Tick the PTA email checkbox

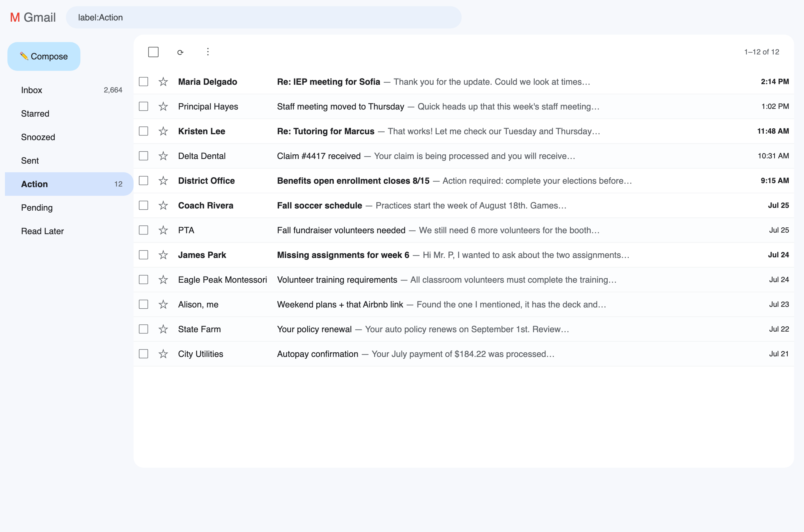coord(143,230)
